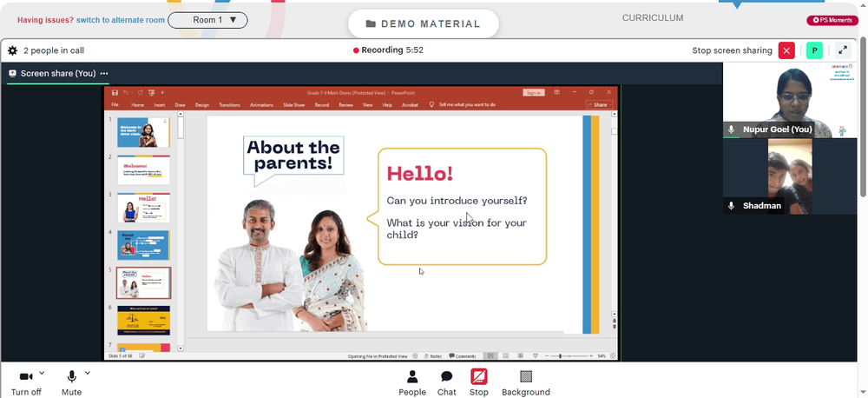Click PowerPoint Save icon
The image size is (868, 398).
click(115, 93)
